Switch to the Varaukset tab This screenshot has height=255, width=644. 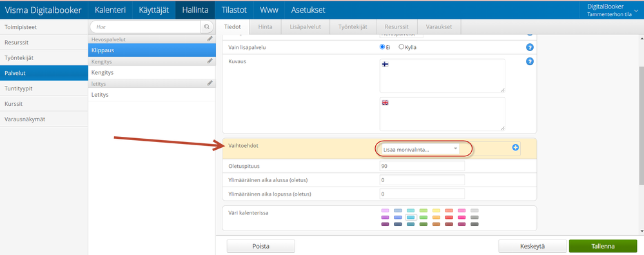(439, 26)
